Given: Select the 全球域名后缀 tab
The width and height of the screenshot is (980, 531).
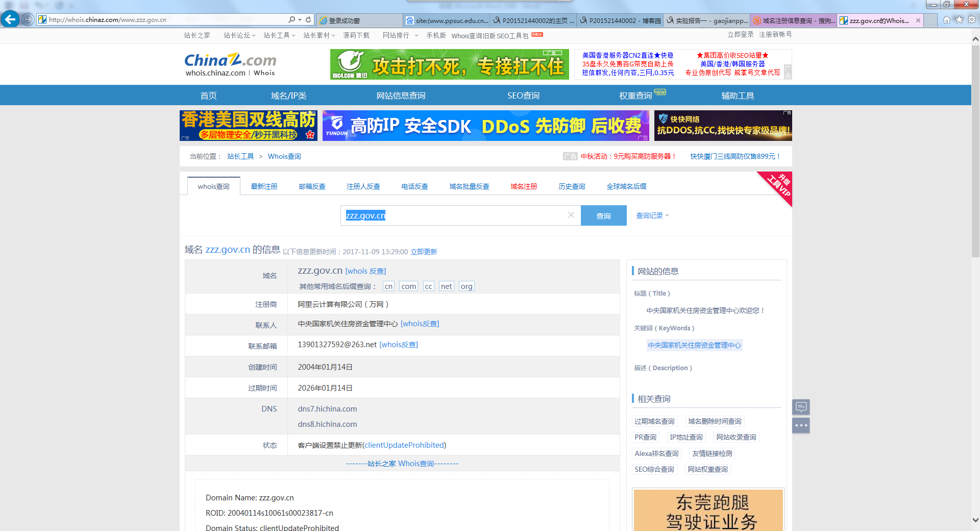Looking at the screenshot, I should pos(627,186).
